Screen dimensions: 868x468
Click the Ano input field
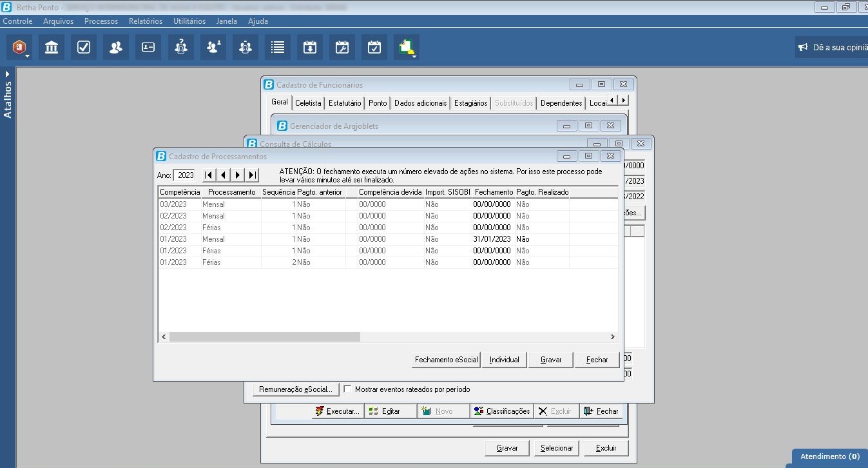tap(184, 175)
